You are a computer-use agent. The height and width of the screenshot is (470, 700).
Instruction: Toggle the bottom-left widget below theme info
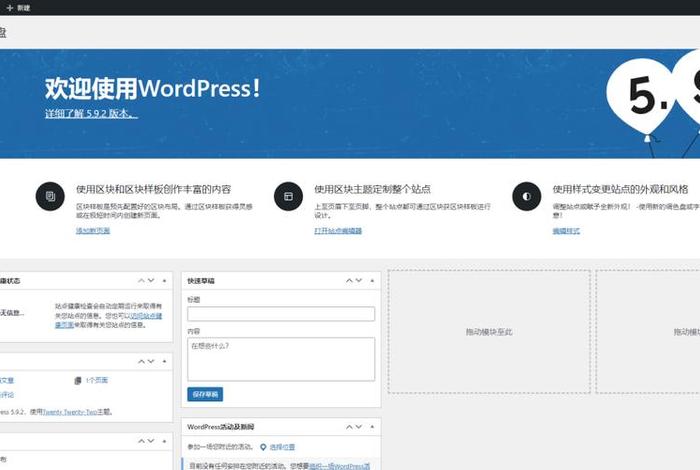164,441
